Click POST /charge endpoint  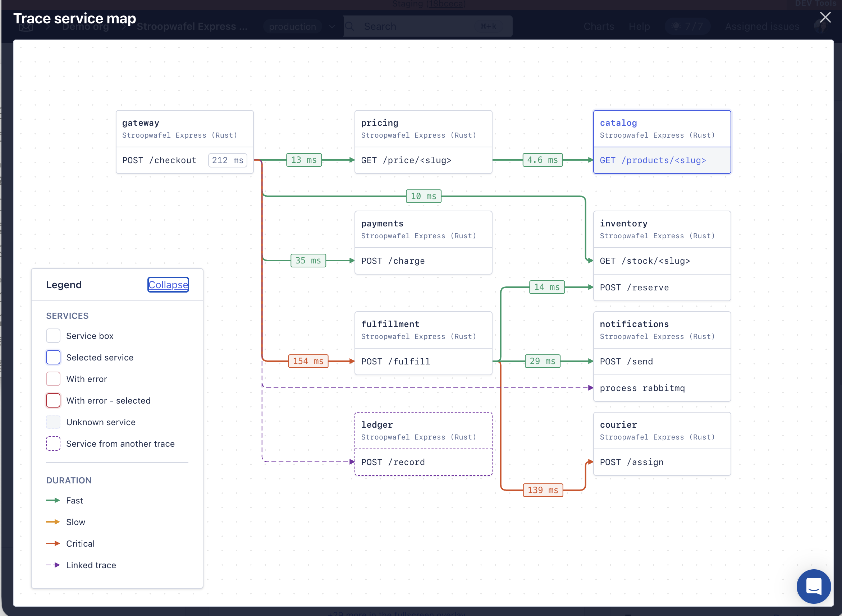(x=423, y=261)
